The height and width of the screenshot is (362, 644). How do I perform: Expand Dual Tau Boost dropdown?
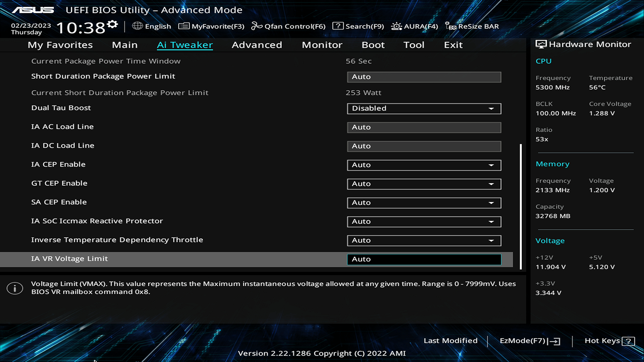(424, 109)
